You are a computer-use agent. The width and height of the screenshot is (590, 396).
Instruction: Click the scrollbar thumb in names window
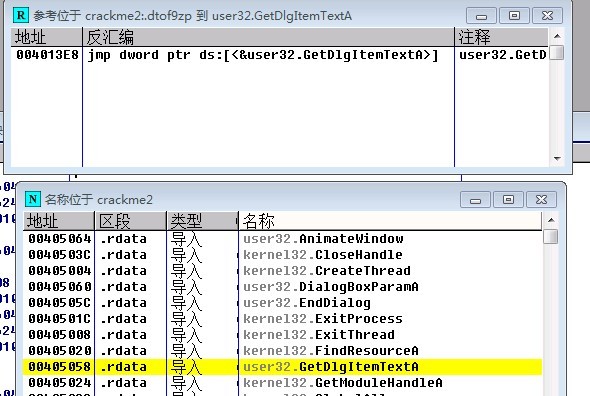pyautogui.click(x=551, y=236)
